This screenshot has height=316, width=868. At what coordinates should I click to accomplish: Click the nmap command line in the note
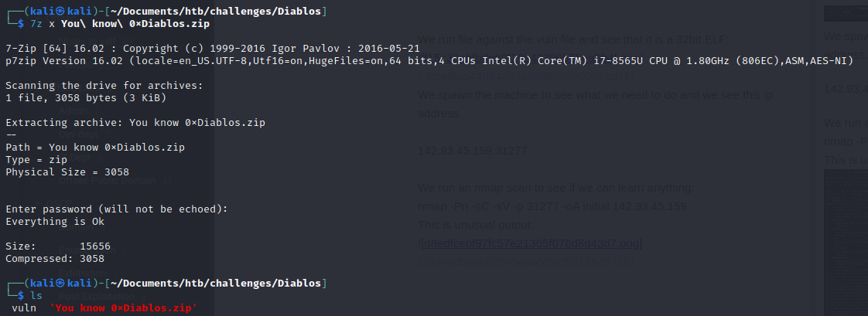[552, 206]
